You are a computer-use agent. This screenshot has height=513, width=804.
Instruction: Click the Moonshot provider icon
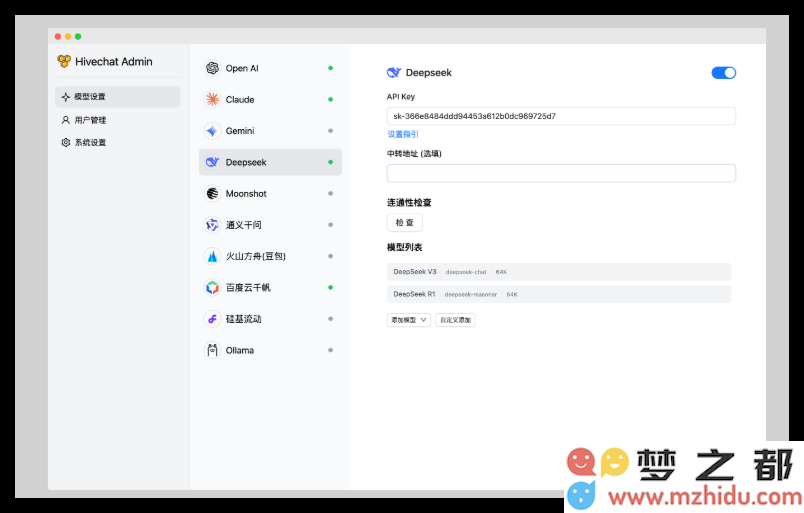(212, 193)
